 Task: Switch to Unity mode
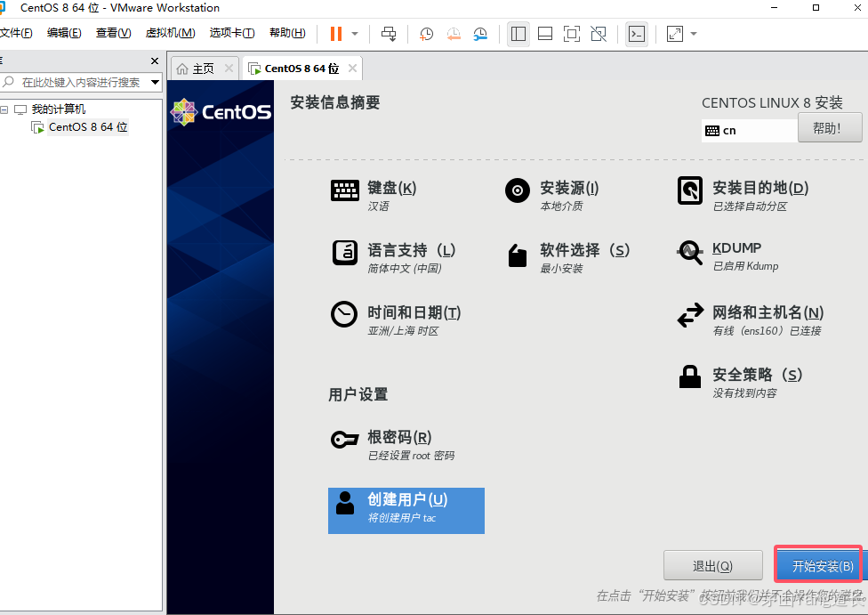pos(599,34)
